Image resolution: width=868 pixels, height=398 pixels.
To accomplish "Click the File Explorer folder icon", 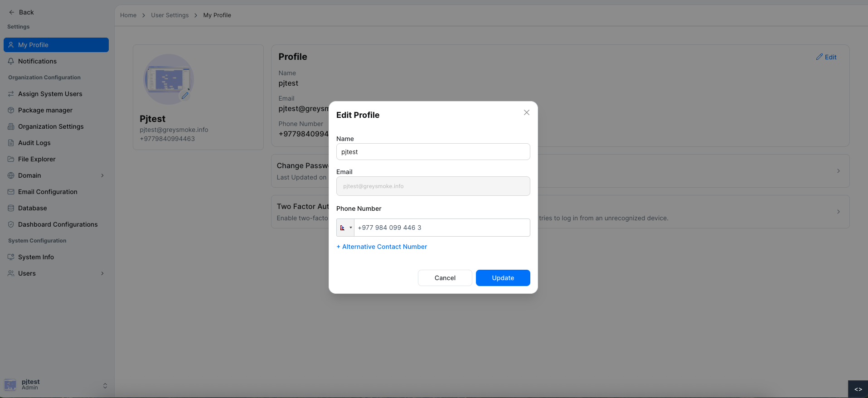I will tap(11, 159).
